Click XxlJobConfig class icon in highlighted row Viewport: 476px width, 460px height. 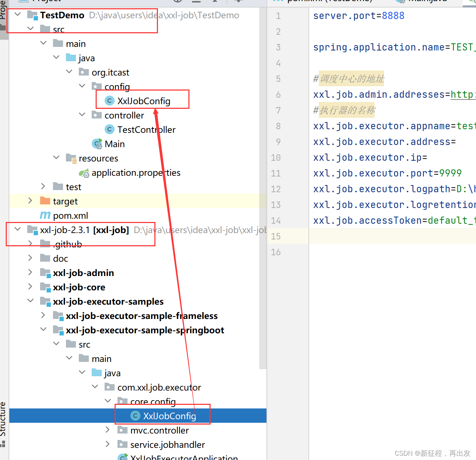click(135, 416)
